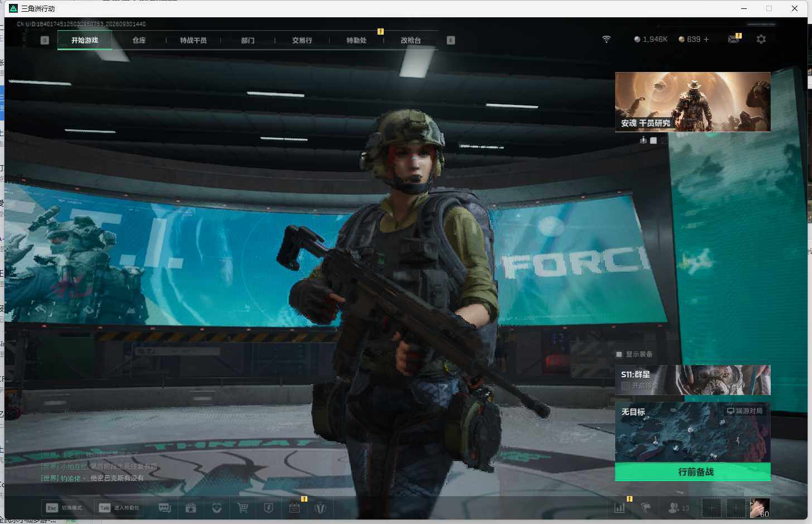Screen dimensions: 812x524
Task: Open the calendar events icon
Action: pyautogui.click(x=294, y=508)
